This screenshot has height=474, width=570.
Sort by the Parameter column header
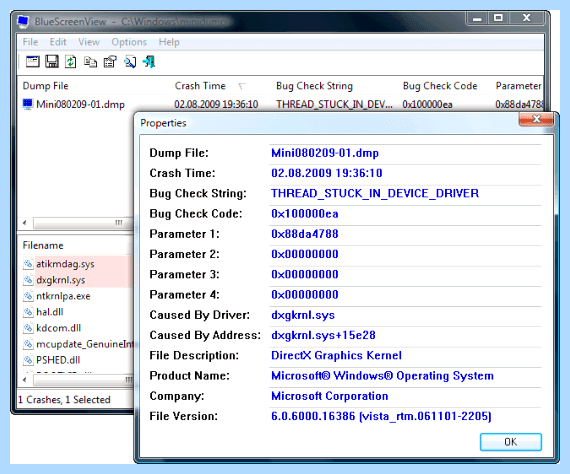(518, 86)
